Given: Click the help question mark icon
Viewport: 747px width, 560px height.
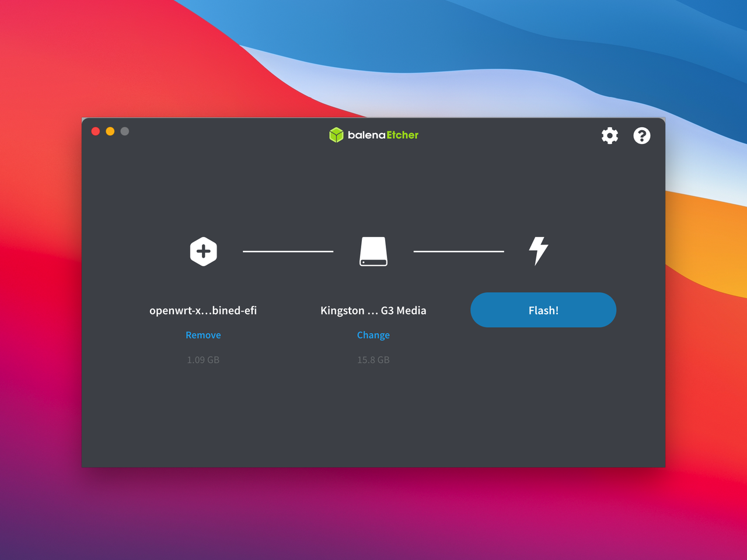Looking at the screenshot, I should tap(642, 135).
